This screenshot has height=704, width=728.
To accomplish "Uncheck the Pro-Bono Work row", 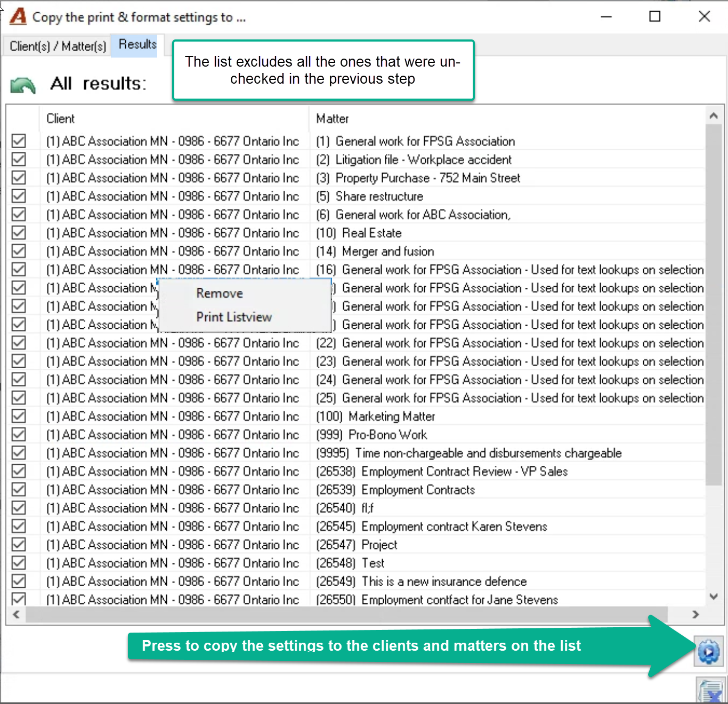I will click(x=19, y=434).
